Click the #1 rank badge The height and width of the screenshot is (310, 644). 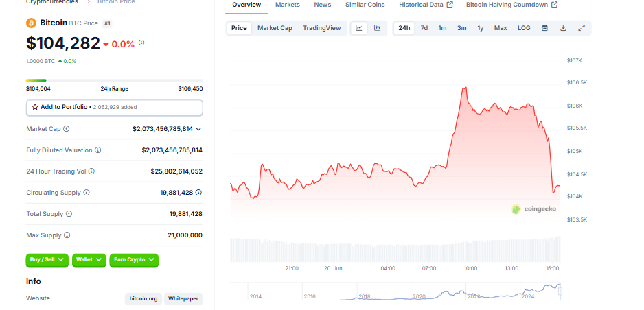(107, 23)
